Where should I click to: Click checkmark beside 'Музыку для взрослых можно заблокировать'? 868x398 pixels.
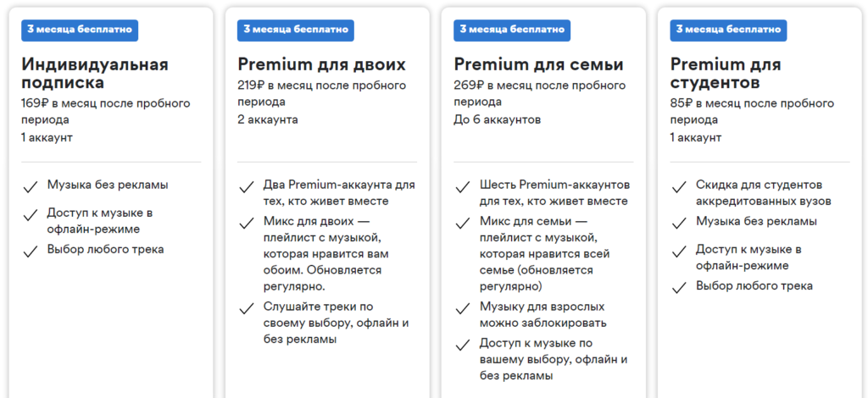pyautogui.click(x=463, y=308)
